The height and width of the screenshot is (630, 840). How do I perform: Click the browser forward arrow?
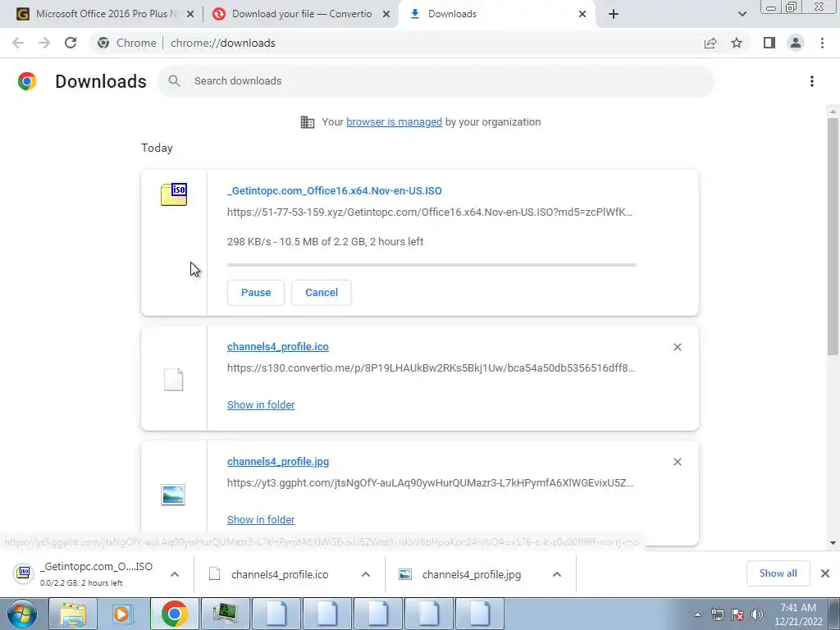point(44,43)
